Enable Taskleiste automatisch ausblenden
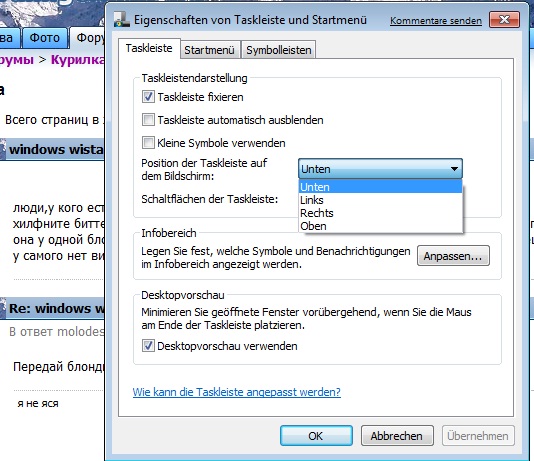The height and width of the screenshot is (461, 534). tap(148, 120)
